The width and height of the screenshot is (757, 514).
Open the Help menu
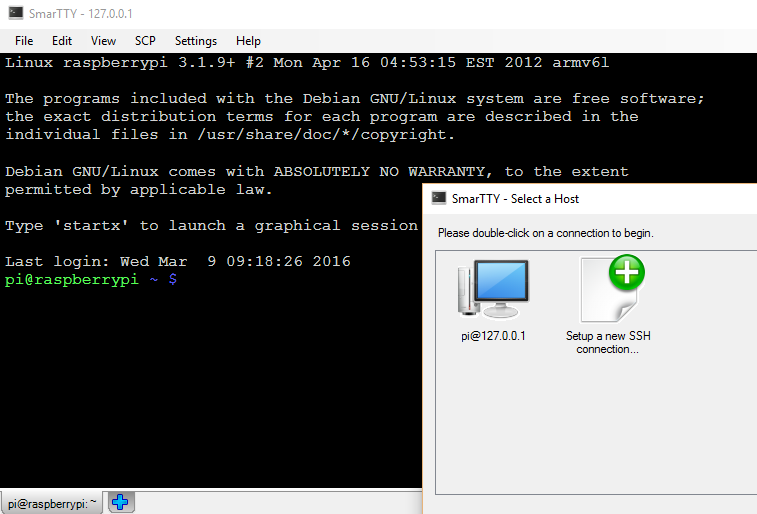coord(248,41)
